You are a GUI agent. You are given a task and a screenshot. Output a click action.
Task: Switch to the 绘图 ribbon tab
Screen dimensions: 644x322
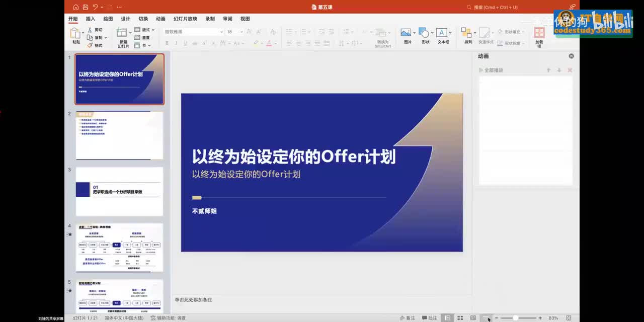108,19
